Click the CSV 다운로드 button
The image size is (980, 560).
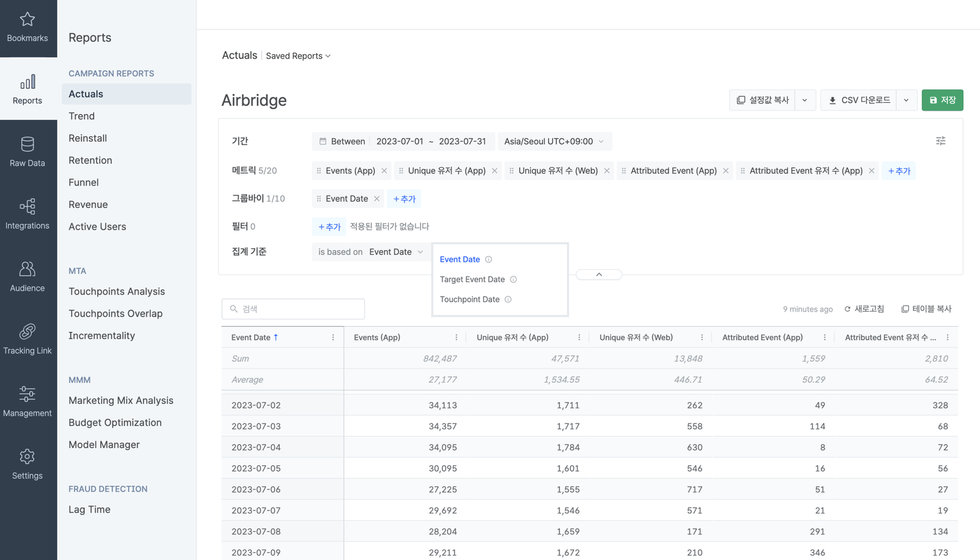[858, 100]
